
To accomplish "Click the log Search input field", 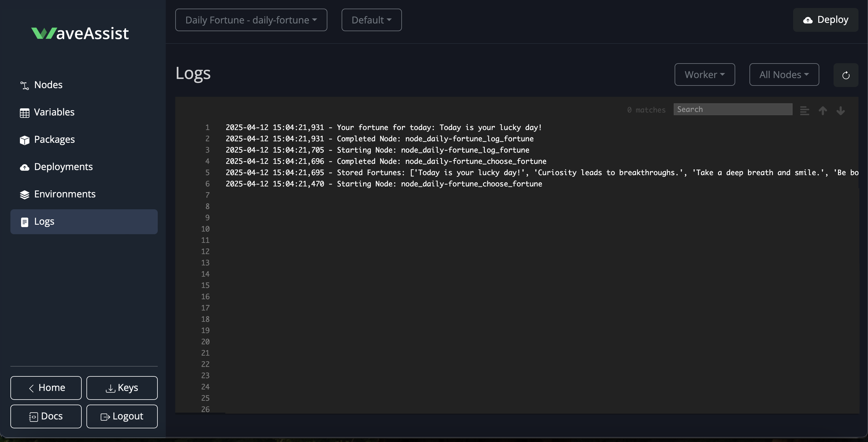I will [733, 110].
